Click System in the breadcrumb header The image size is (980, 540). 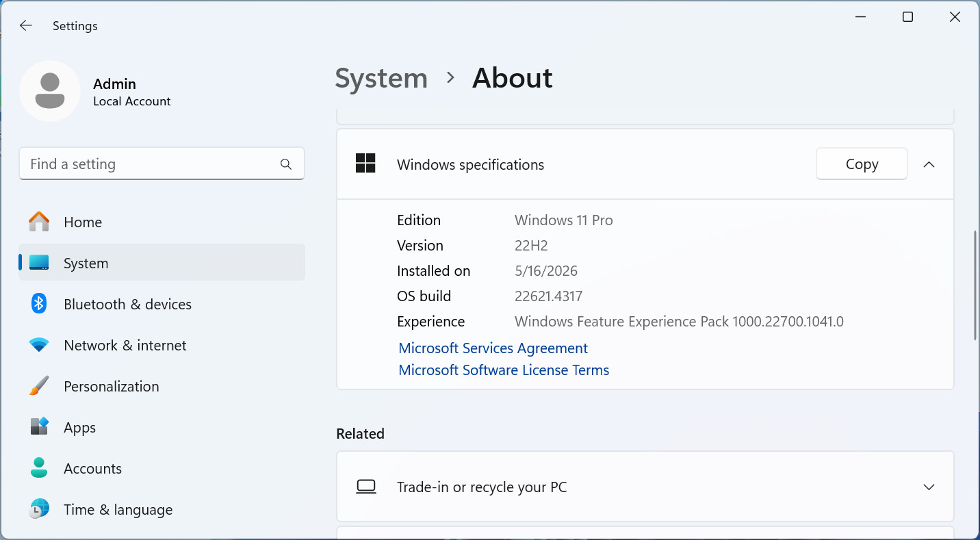[381, 79]
